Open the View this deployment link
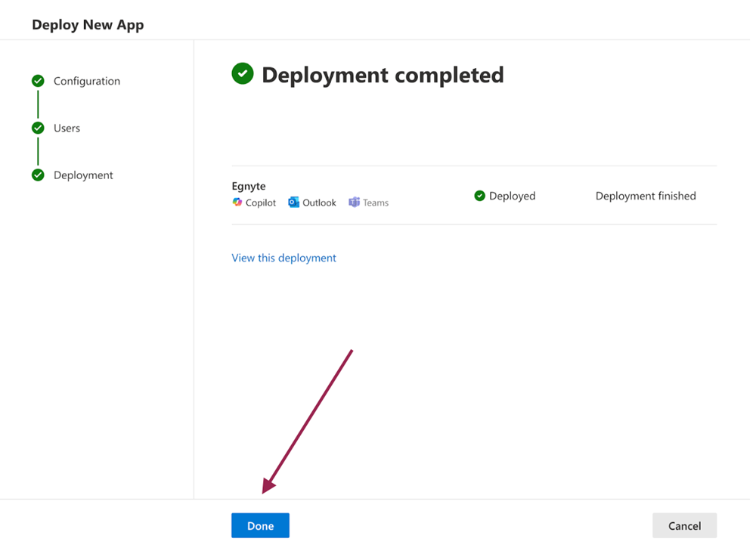Viewport: 756px width, 554px height. [283, 258]
